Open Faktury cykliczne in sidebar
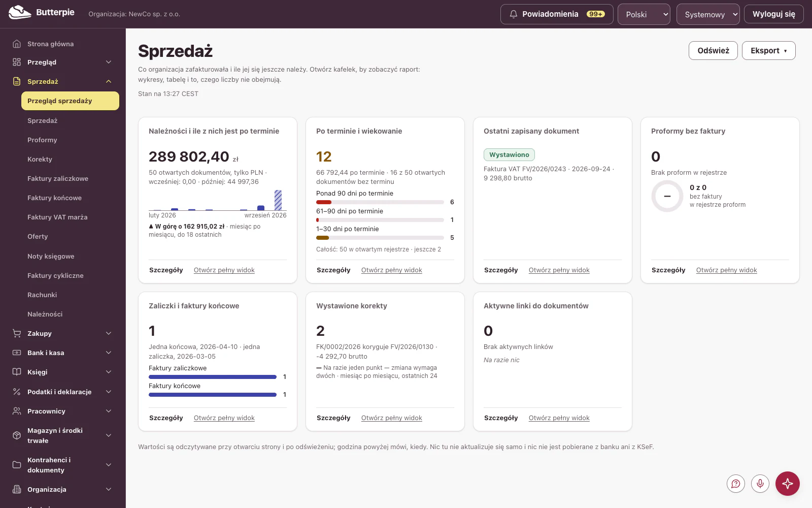This screenshot has width=812, height=508. click(x=70, y=275)
